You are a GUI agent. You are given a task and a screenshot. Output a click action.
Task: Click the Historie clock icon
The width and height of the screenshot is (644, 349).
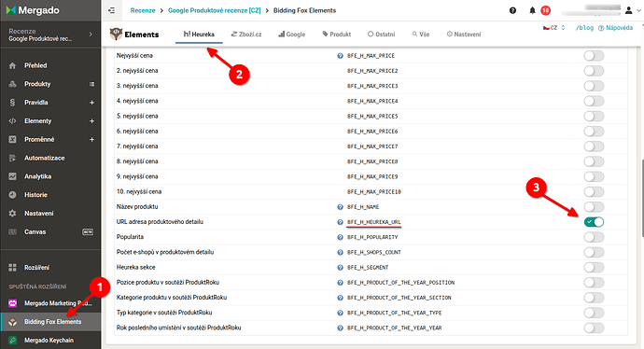(x=12, y=195)
